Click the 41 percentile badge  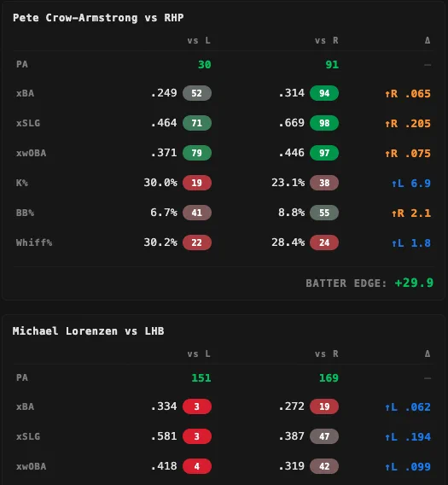(x=197, y=213)
